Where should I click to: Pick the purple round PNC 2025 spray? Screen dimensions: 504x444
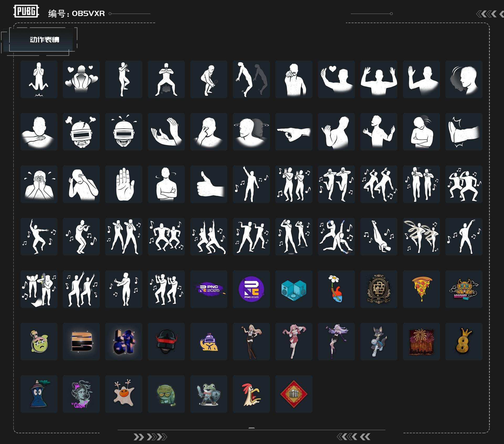click(251, 289)
